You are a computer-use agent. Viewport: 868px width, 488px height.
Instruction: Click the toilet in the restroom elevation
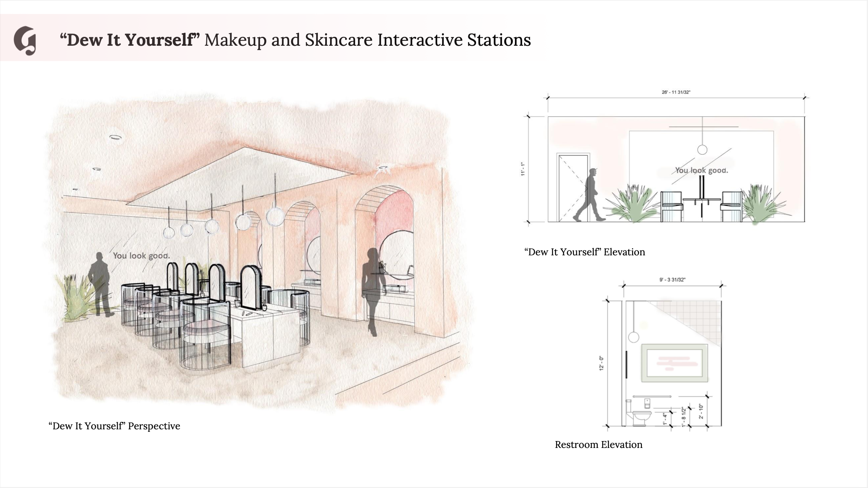[638, 413]
